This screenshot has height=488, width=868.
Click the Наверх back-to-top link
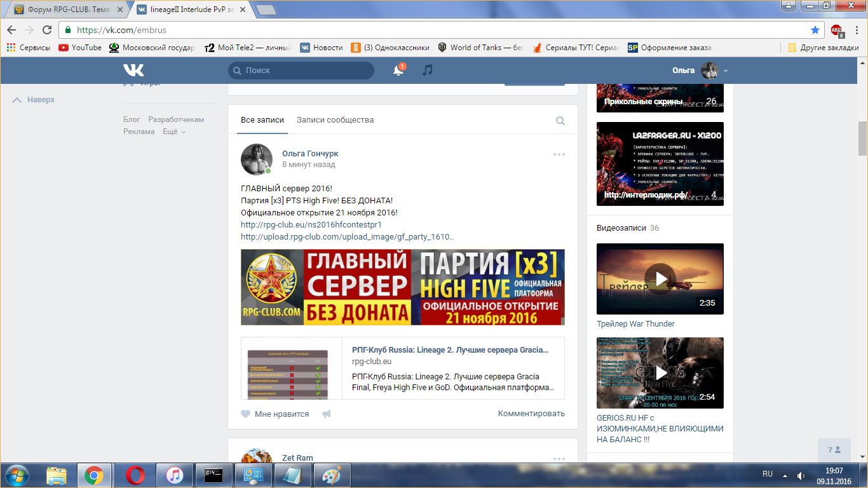pos(34,100)
